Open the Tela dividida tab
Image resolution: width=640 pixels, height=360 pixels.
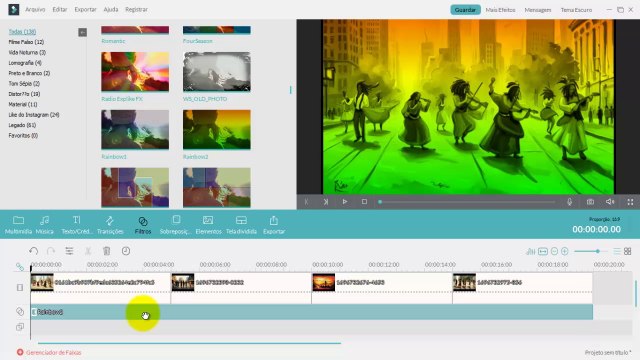pos(241,225)
